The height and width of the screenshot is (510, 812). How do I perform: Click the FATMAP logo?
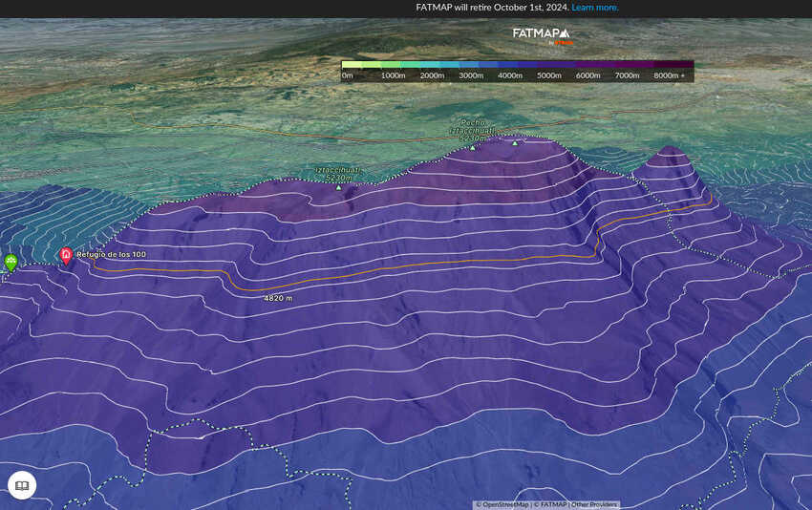pyautogui.click(x=540, y=32)
